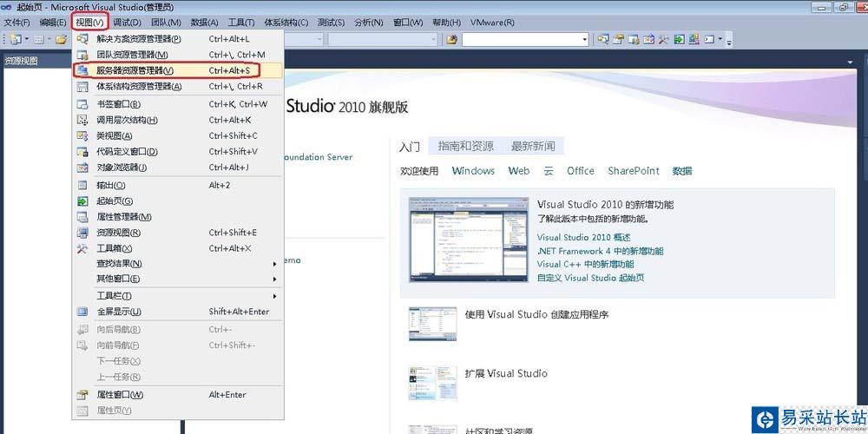Image resolution: width=868 pixels, height=434 pixels.
Task: Select 起始页(G) menu item
Action: (178, 201)
